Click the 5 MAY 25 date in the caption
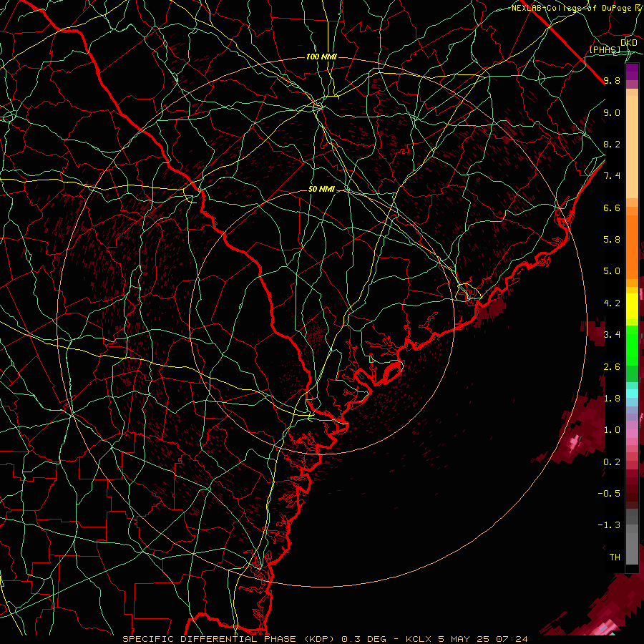Screen dimensions: 644x644 point(464,639)
